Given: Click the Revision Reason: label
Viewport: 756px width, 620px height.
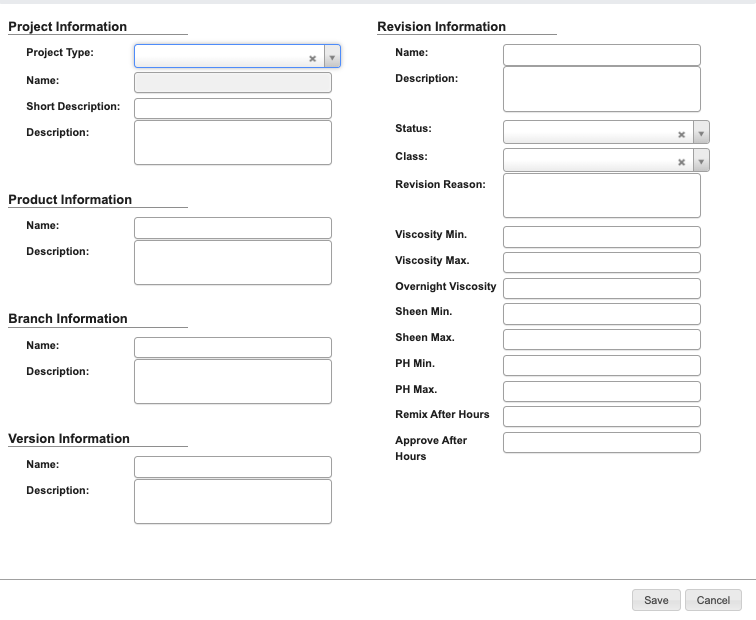Looking at the screenshot, I should tap(440, 185).
